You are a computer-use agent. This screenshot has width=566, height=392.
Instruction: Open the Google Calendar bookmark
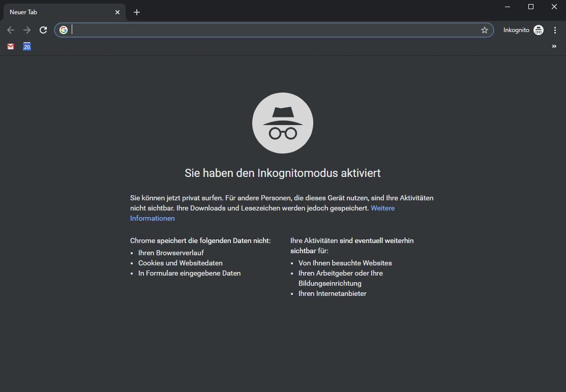[x=26, y=46]
